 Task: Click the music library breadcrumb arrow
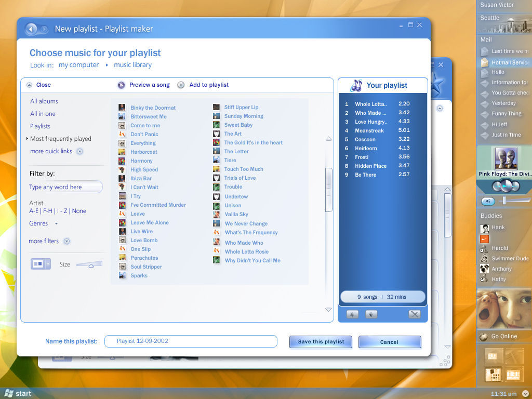pos(107,65)
